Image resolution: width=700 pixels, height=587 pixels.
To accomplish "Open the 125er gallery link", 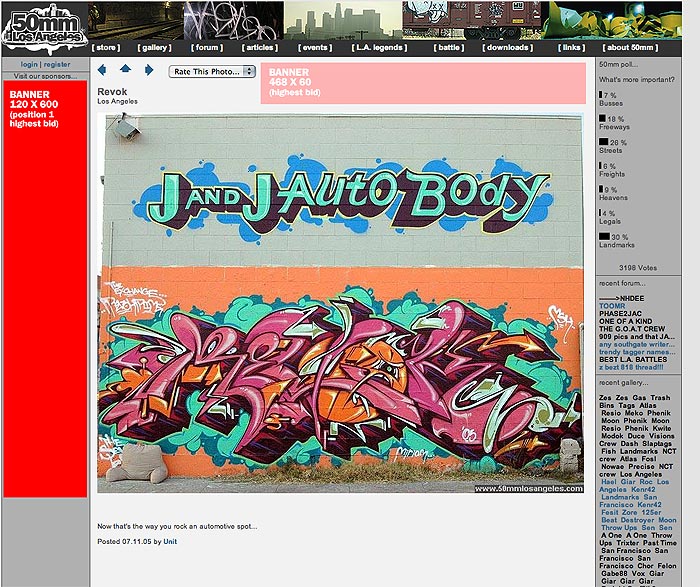I will point(651,512).
